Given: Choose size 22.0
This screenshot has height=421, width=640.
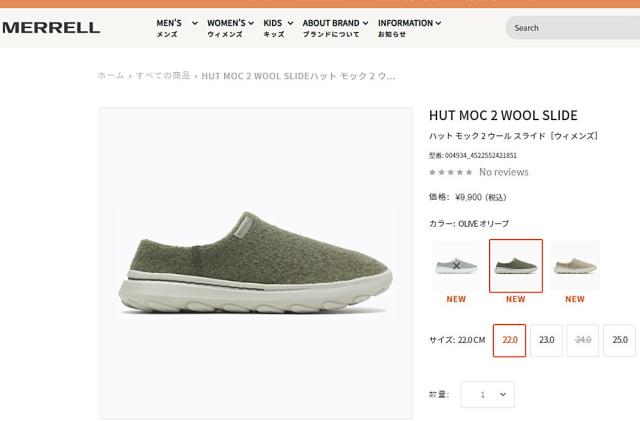Looking at the screenshot, I should [x=509, y=340].
